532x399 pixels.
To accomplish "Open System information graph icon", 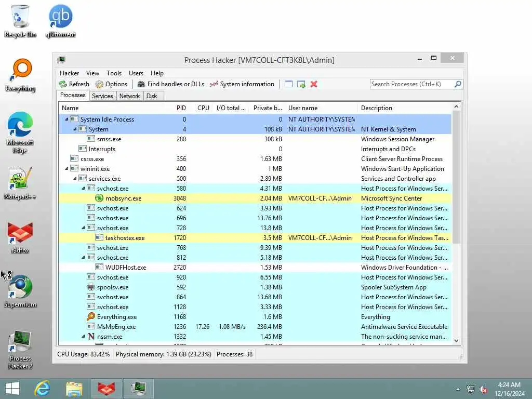I will tap(214, 84).
